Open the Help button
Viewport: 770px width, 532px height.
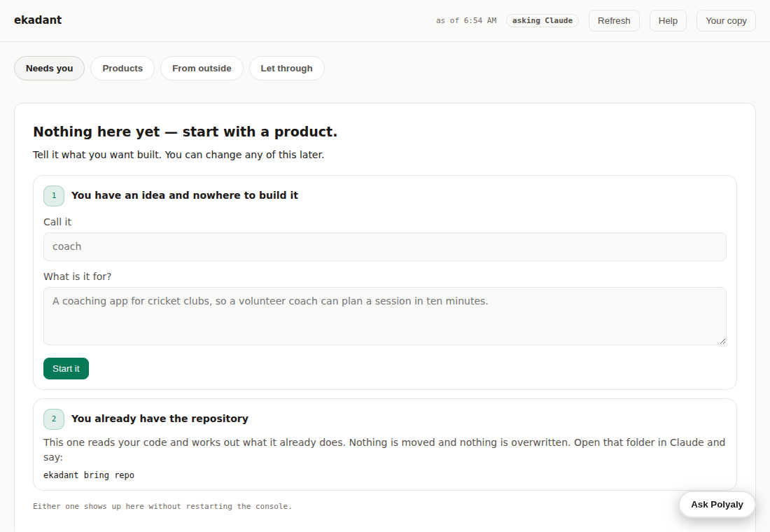pos(668,20)
